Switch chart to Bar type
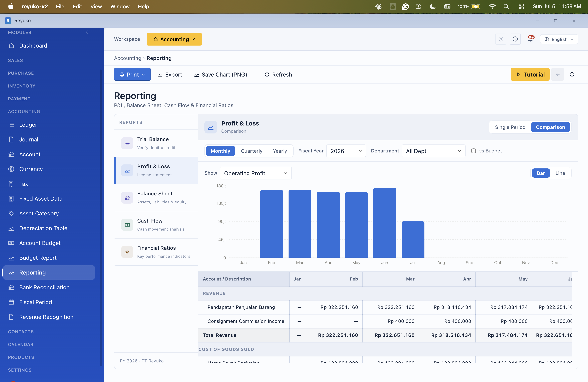This screenshot has height=382, width=588. [541, 173]
